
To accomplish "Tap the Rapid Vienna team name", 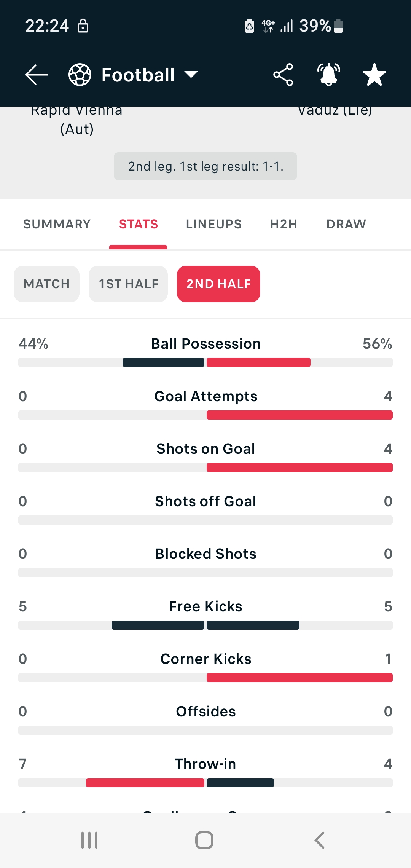I will point(77,120).
